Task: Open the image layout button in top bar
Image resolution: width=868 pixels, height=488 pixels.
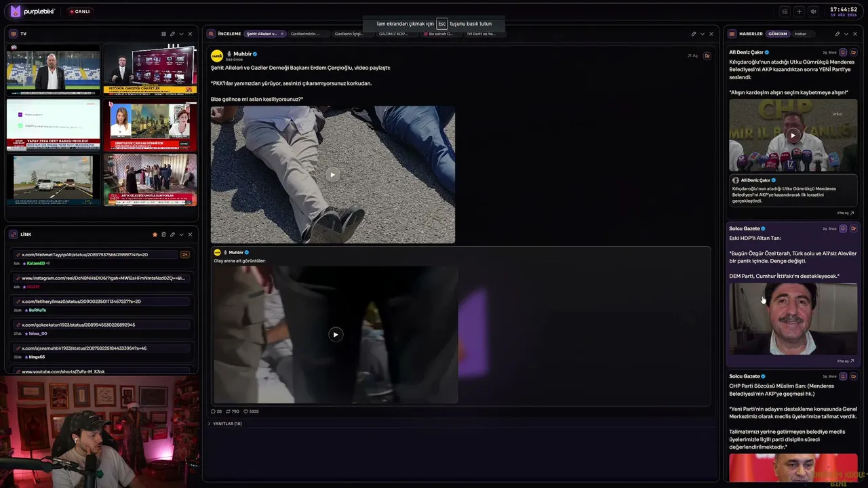Action: [x=785, y=12]
